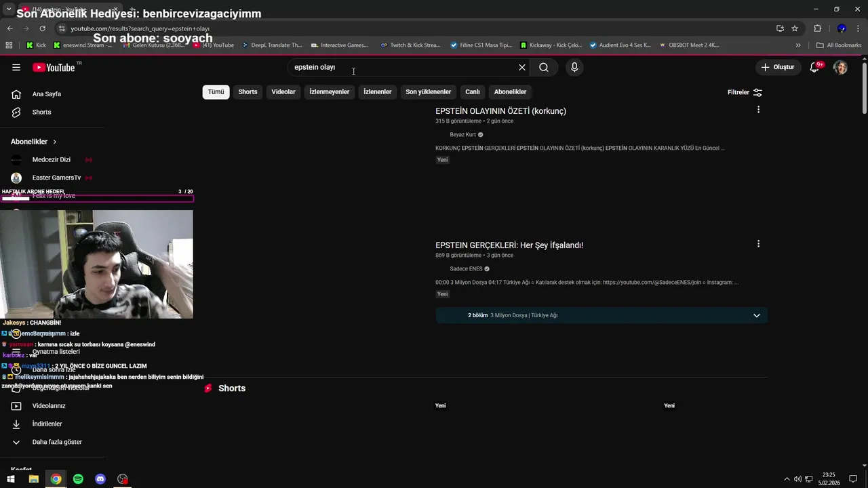Open Discord from the taskbar
The width and height of the screenshot is (868, 488).
[100, 479]
